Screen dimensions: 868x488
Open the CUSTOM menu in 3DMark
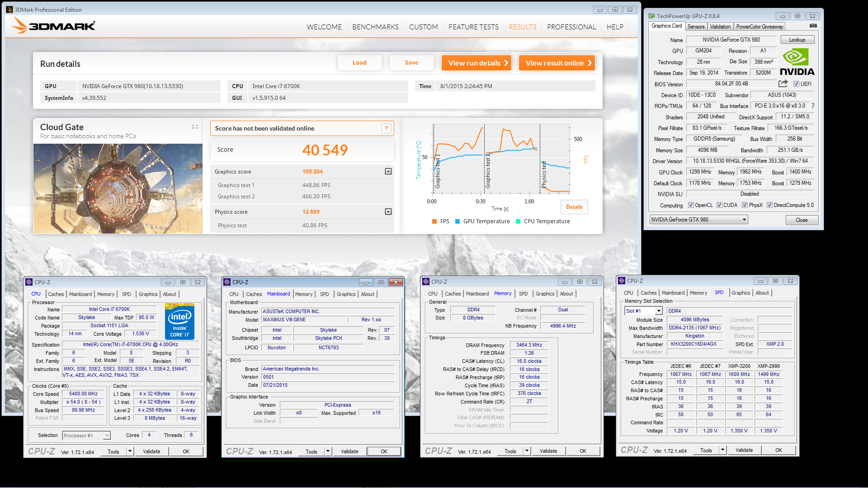pyautogui.click(x=423, y=27)
